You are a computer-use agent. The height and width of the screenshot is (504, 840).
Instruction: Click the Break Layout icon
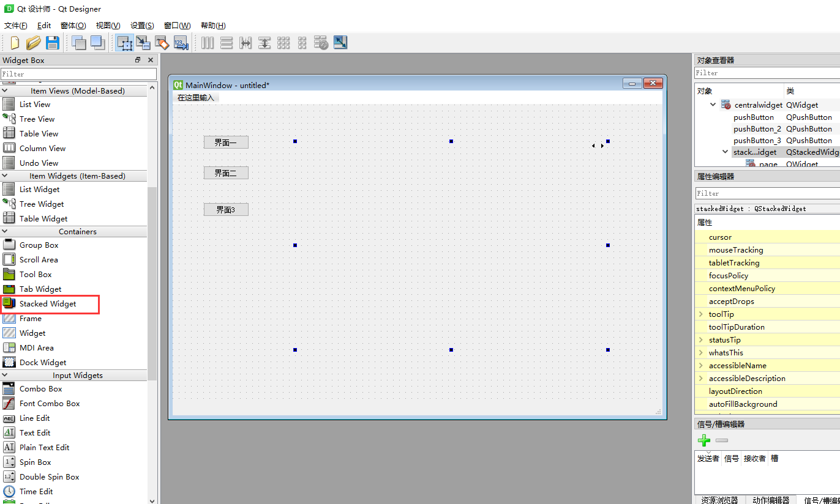click(321, 43)
